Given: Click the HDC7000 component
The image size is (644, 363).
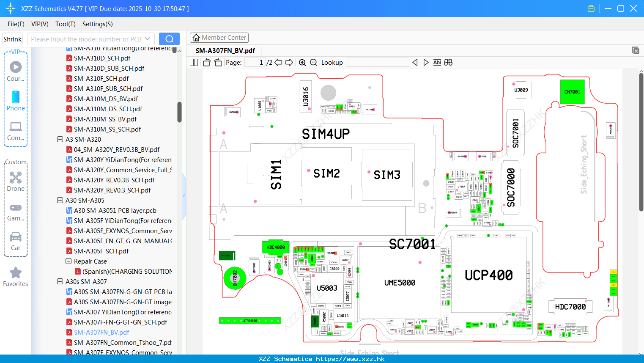Looking at the screenshot, I should click(570, 307).
